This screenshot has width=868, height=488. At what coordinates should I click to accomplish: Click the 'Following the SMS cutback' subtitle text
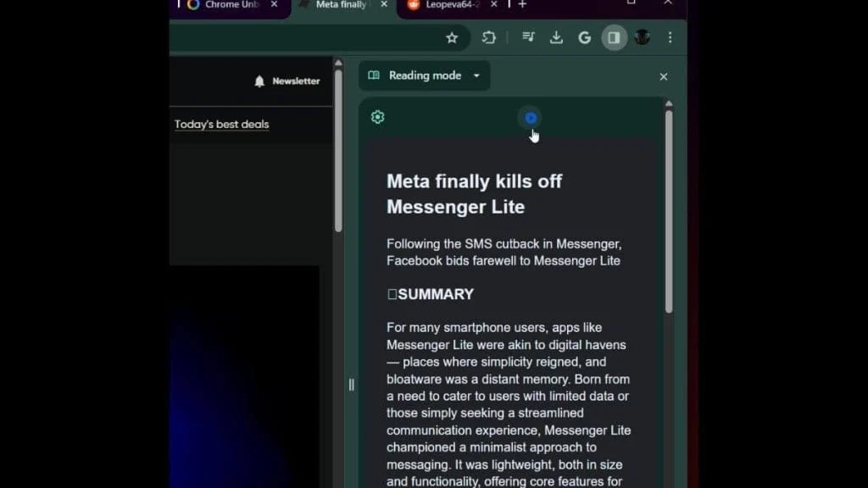click(504, 252)
